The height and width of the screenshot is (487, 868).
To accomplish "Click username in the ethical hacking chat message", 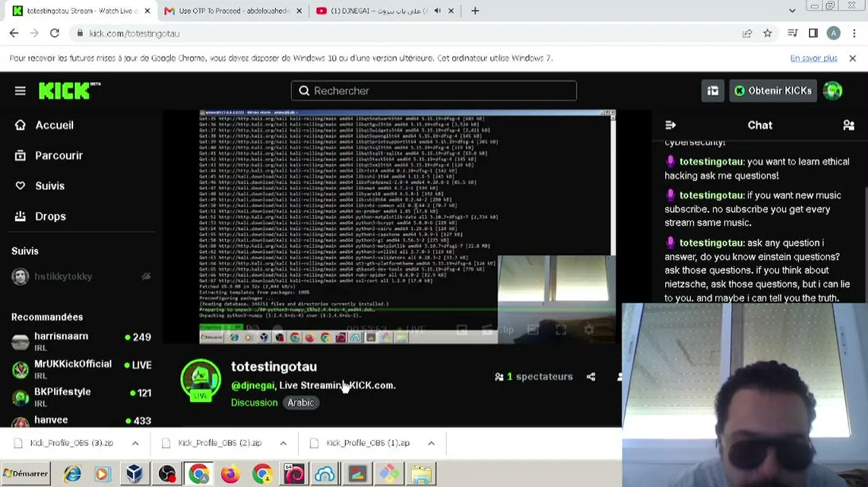I will click(711, 162).
